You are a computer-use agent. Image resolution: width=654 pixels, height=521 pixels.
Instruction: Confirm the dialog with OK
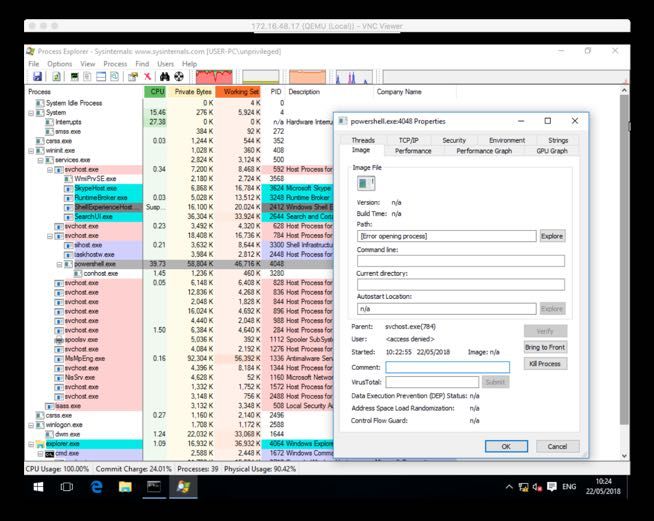click(x=506, y=446)
